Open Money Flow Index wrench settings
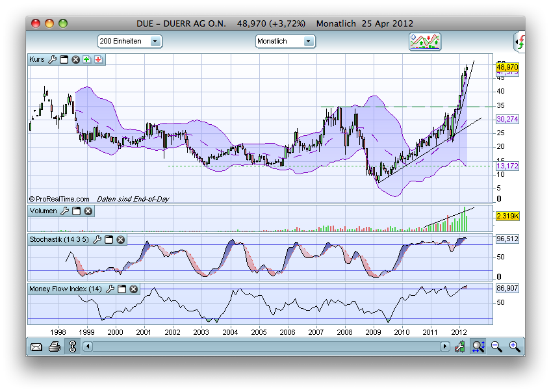The image size is (551, 392). tap(110, 288)
